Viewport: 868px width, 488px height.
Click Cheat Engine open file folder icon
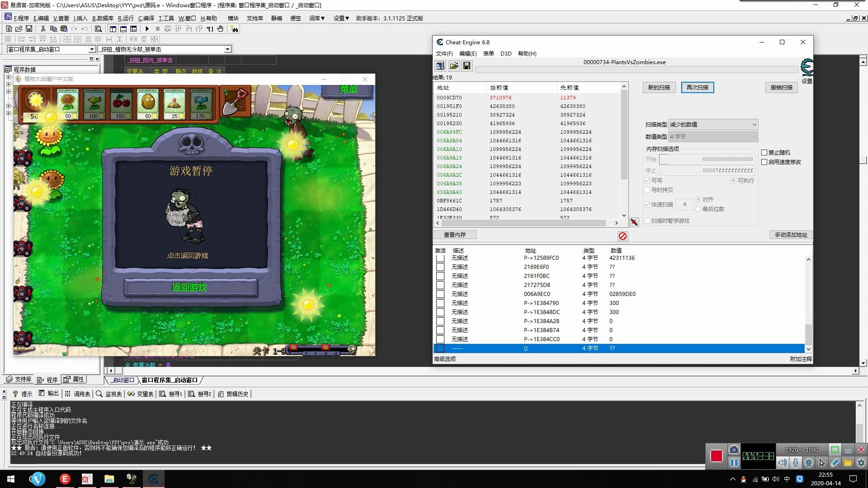(x=454, y=66)
